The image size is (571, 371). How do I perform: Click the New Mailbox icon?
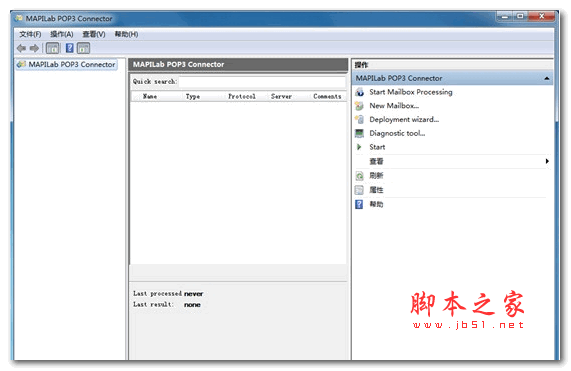pyautogui.click(x=359, y=106)
